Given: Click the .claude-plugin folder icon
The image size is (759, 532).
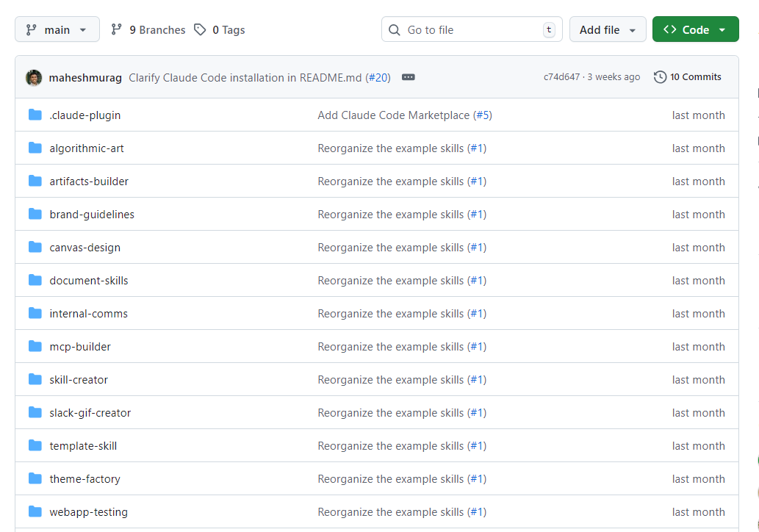Looking at the screenshot, I should click(x=35, y=115).
